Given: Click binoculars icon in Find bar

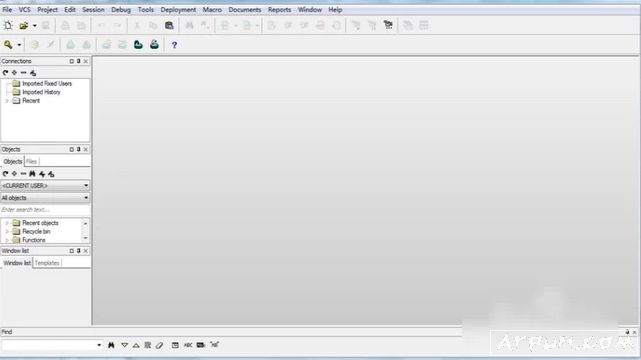Looking at the screenshot, I should tap(111, 345).
